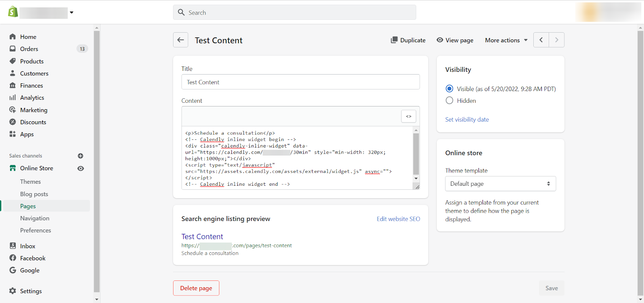Click the Duplicate page icon button
This screenshot has height=303, width=644.
click(x=394, y=40)
